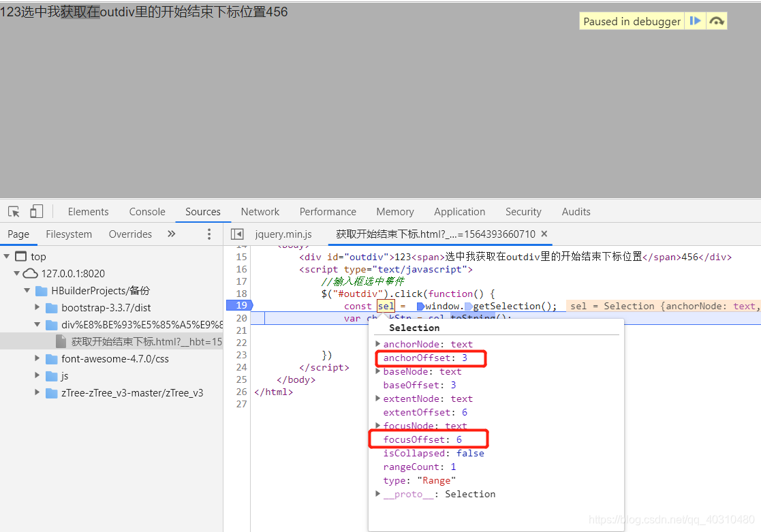Close the 获取开始结束下标.html editor tab

click(544, 234)
